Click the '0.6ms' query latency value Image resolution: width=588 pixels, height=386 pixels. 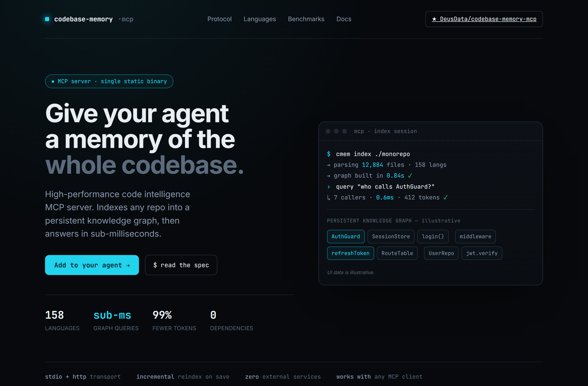point(385,197)
